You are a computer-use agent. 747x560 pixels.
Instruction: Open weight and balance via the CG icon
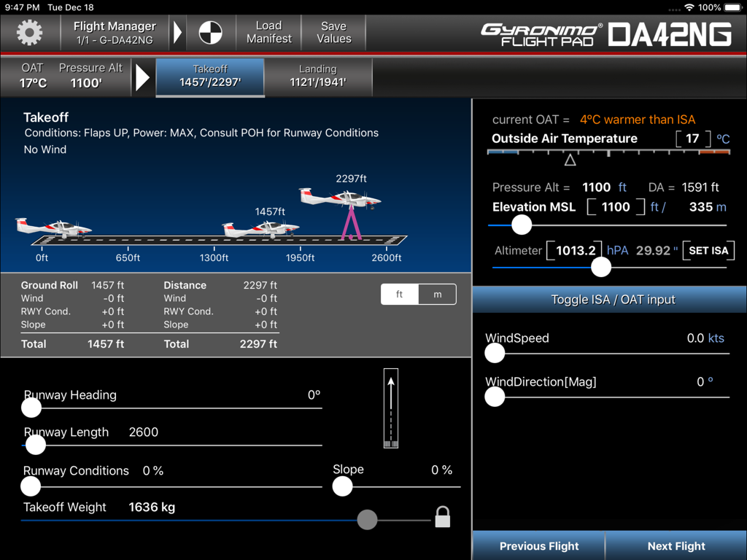pyautogui.click(x=210, y=32)
